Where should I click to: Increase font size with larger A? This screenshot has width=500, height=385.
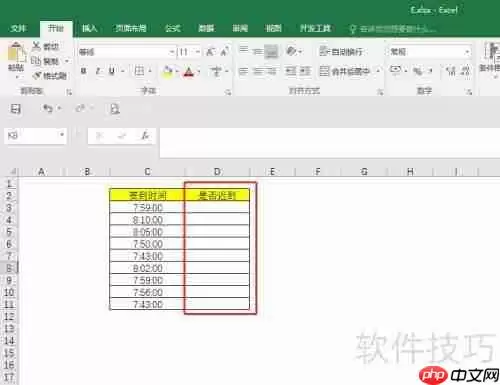210,52
